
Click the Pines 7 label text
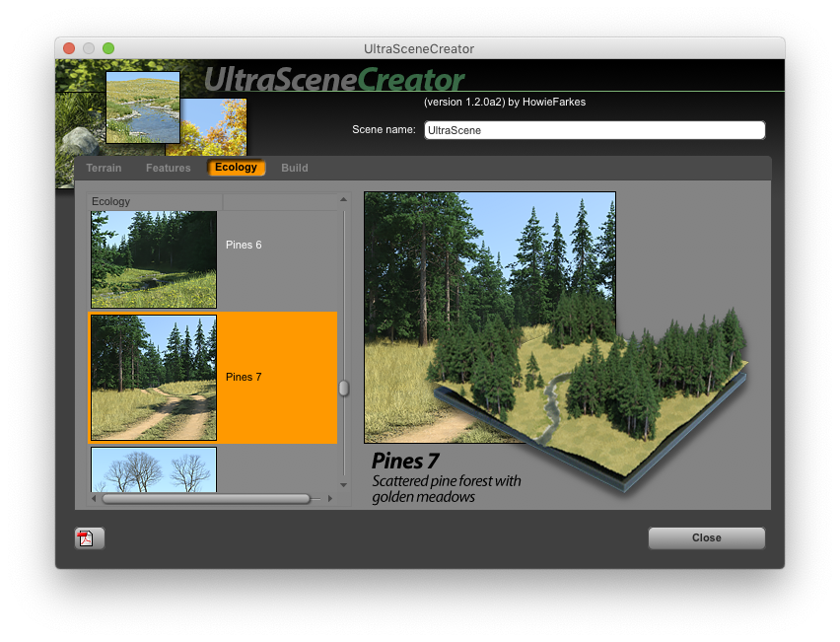[244, 378]
